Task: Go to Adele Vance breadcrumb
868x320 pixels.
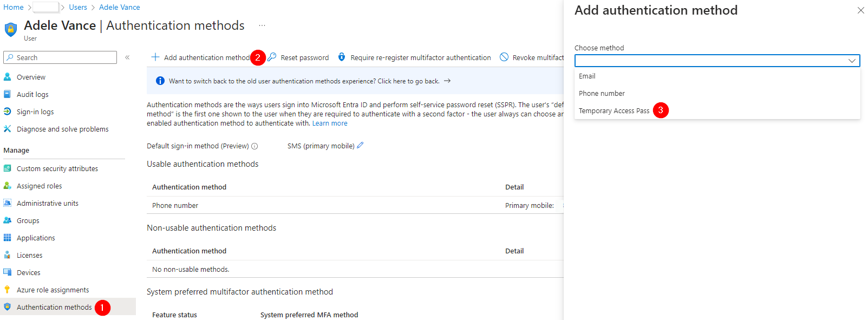Action: pyautogui.click(x=120, y=7)
